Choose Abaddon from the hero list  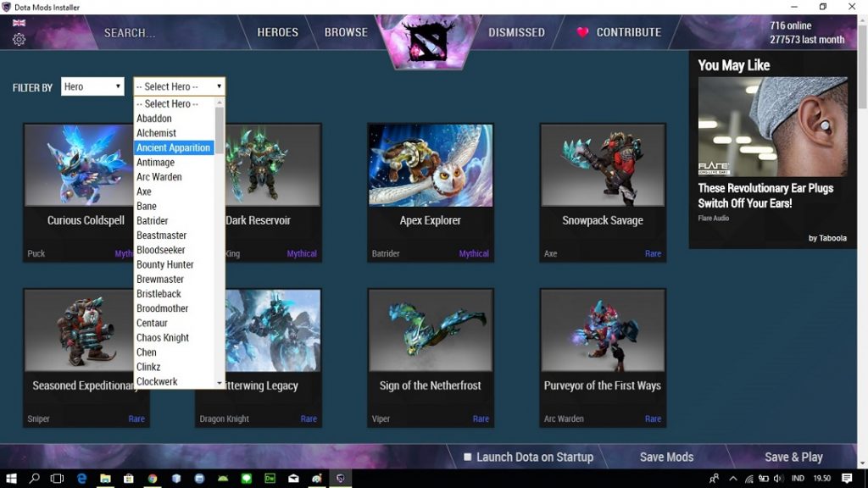coord(174,119)
